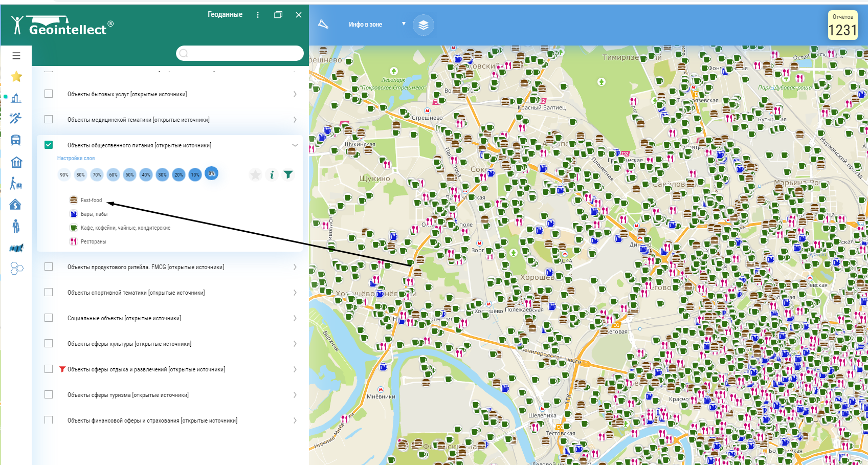
Task: Enable Объекты медицинской тематики layer checkbox
Action: (x=49, y=119)
